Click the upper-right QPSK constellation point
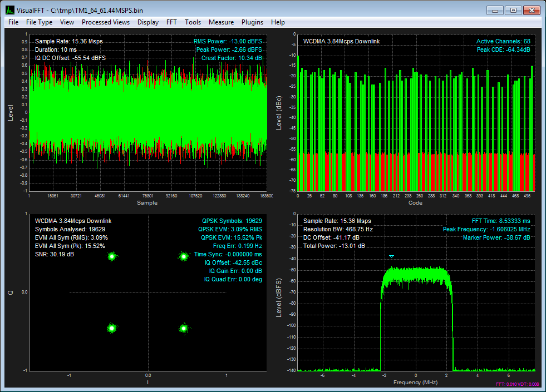Screen dimensions: 546x392 (x=184, y=256)
